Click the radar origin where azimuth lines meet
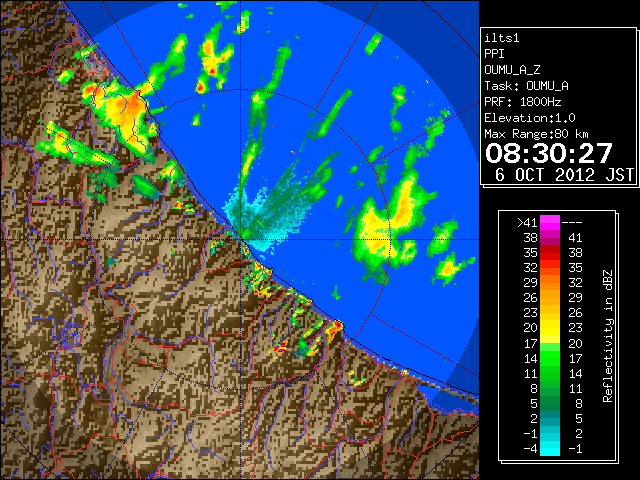Image resolution: width=640 pixels, height=480 pixels. 241,239
